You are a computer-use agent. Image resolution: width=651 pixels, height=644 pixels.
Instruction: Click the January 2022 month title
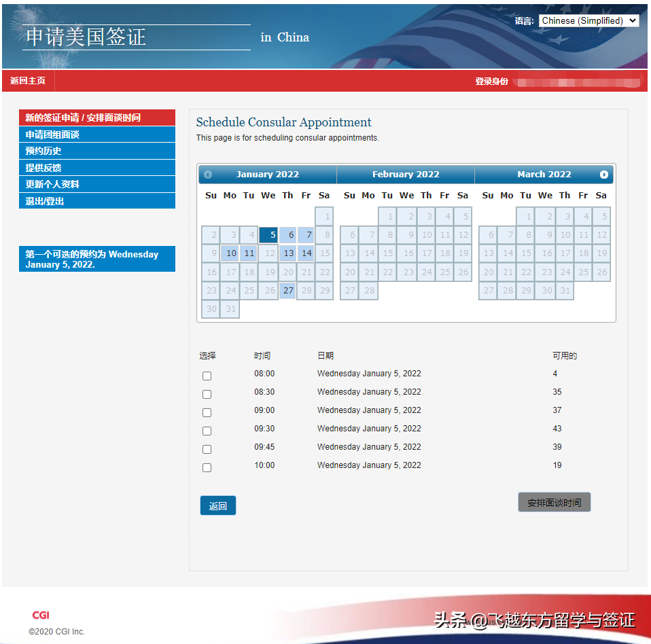tap(267, 175)
